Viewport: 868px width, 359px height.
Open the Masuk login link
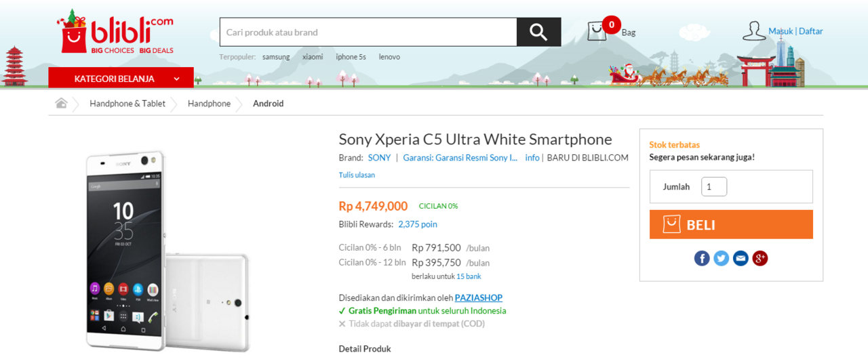click(781, 31)
